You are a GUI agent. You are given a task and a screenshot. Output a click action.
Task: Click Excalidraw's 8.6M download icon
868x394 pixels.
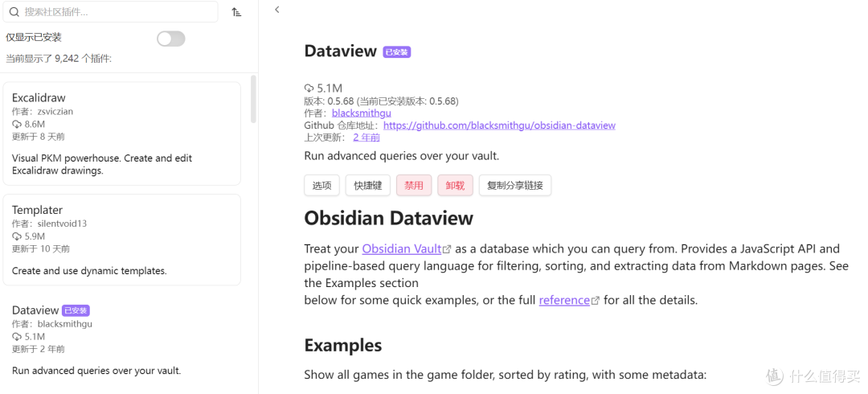[17, 124]
